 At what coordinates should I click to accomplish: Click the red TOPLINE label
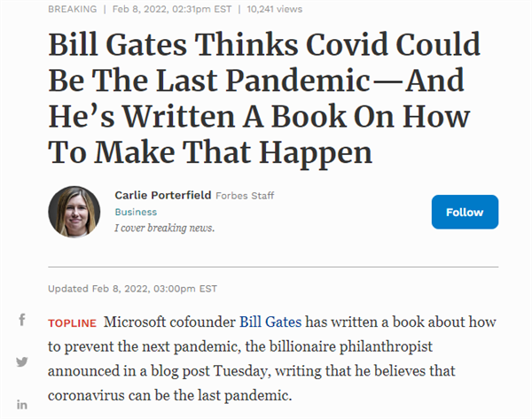click(x=71, y=322)
